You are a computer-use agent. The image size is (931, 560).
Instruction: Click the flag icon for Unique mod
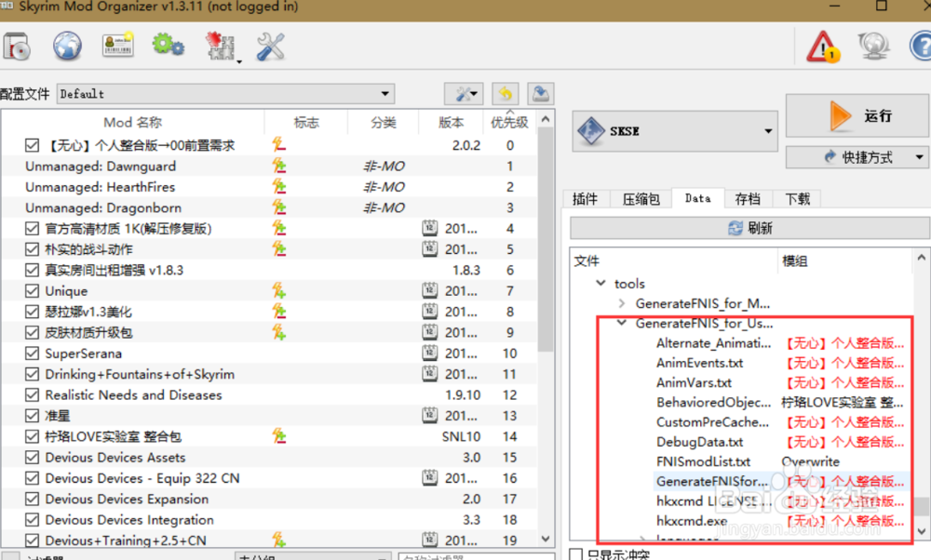point(279,290)
